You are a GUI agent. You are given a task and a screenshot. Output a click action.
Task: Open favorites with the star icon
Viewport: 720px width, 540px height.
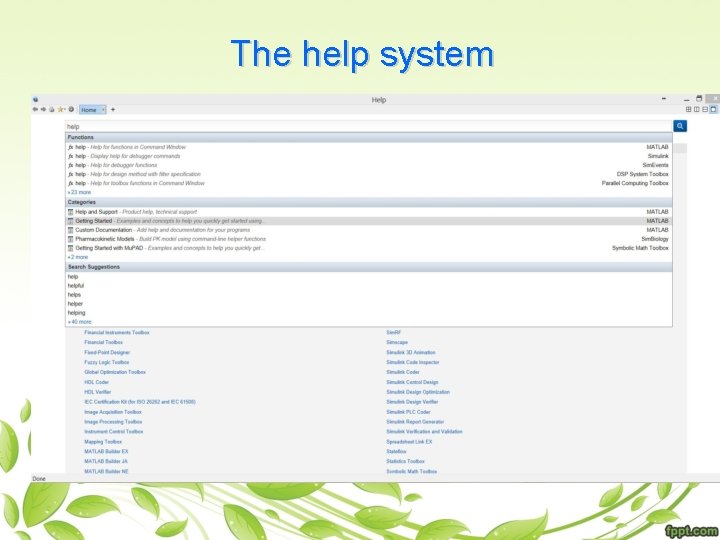tap(60, 109)
